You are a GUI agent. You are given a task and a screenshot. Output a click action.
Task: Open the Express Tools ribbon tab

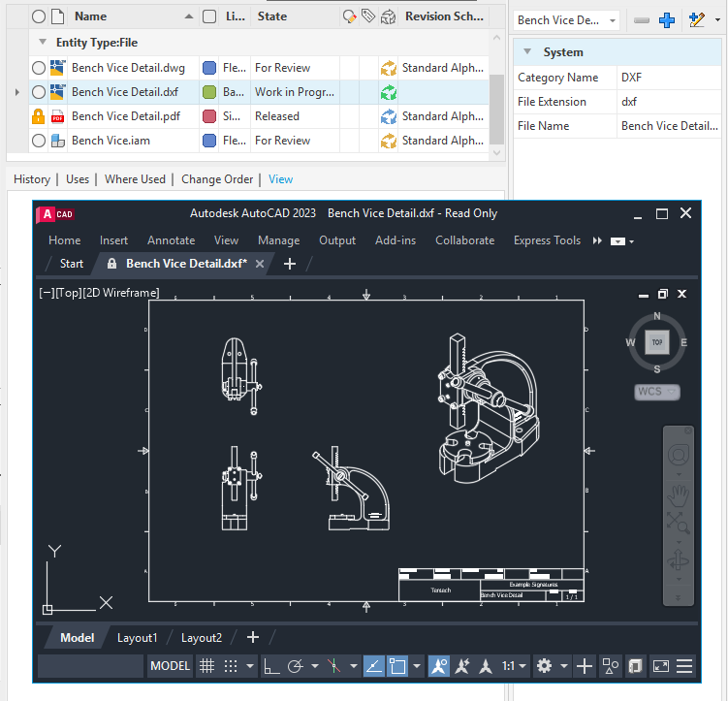[547, 240]
